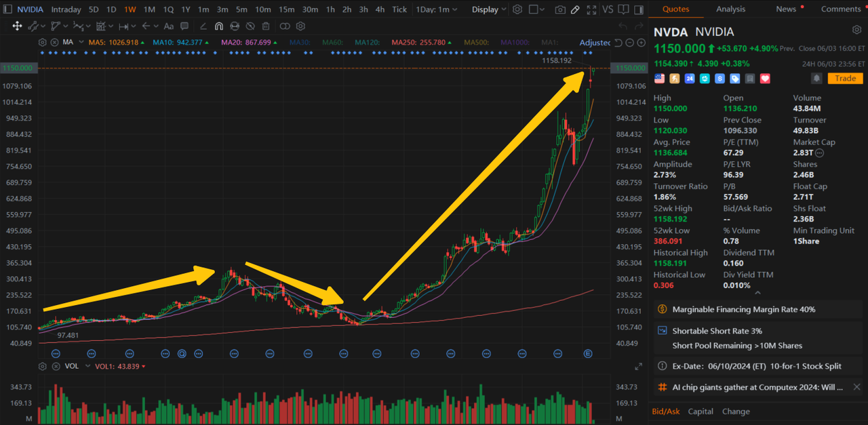Toggle the MA1000 line visibility
The height and width of the screenshot is (425, 868).
pyautogui.click(x=515, y=42)
